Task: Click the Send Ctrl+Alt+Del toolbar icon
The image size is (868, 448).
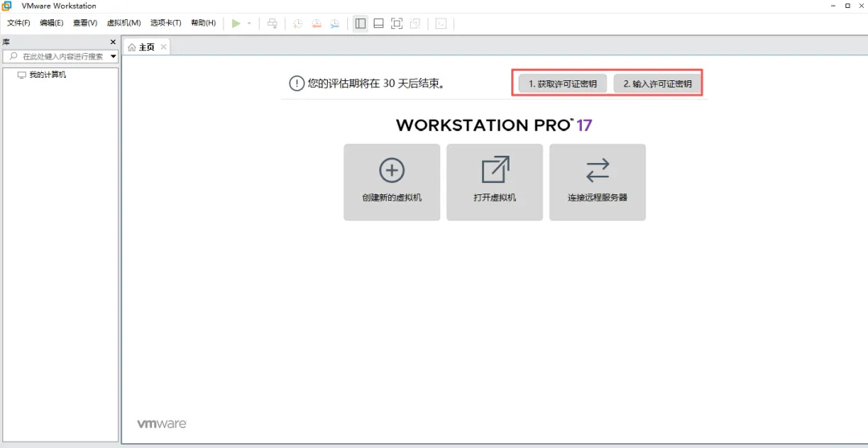Action: click(272, 23)
